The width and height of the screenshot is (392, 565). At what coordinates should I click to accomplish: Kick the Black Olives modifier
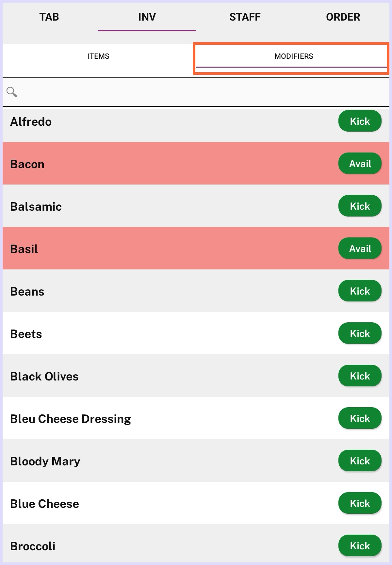360,376
